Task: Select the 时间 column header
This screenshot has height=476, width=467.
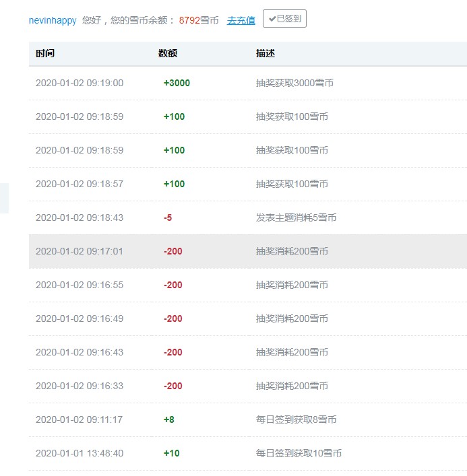Action: (45, 53)
